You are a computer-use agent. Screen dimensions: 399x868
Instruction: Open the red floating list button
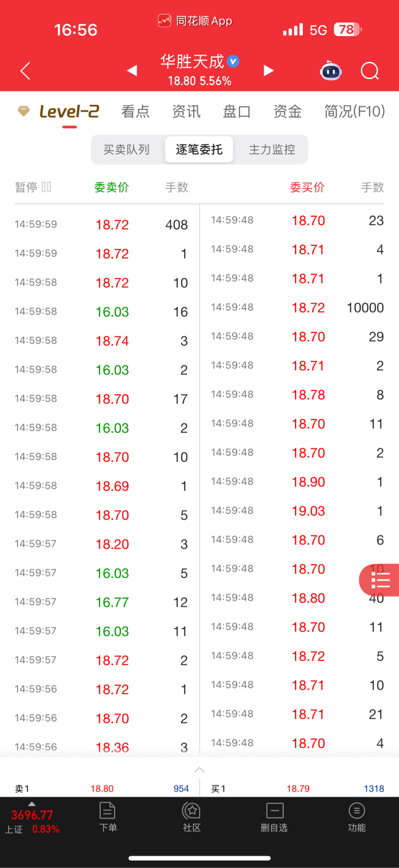coord(380,580)
